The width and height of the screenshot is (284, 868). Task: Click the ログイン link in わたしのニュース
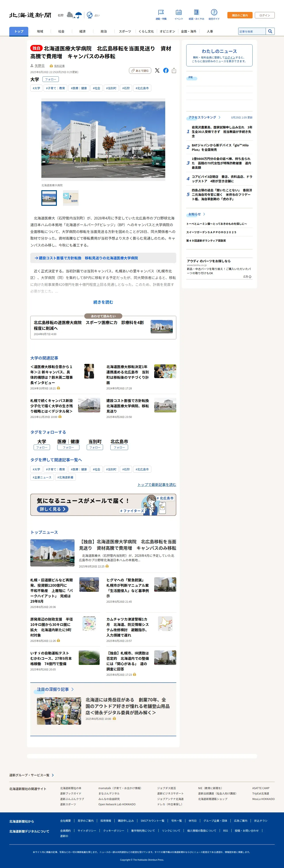(x=230, y=58)
